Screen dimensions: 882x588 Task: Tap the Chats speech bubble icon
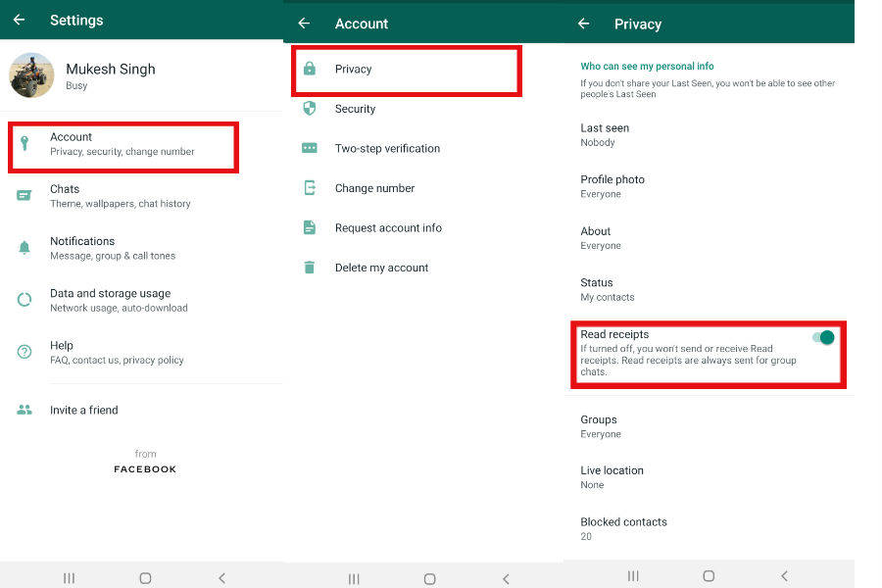(x=24, y=195)
